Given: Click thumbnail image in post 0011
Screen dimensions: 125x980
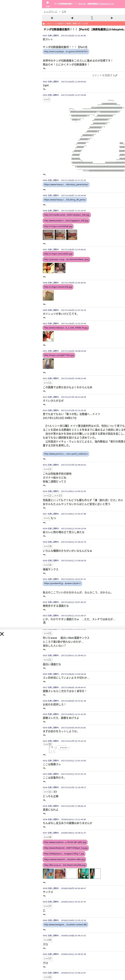Looking at the screenshot, I should click(x=48, y=364).
